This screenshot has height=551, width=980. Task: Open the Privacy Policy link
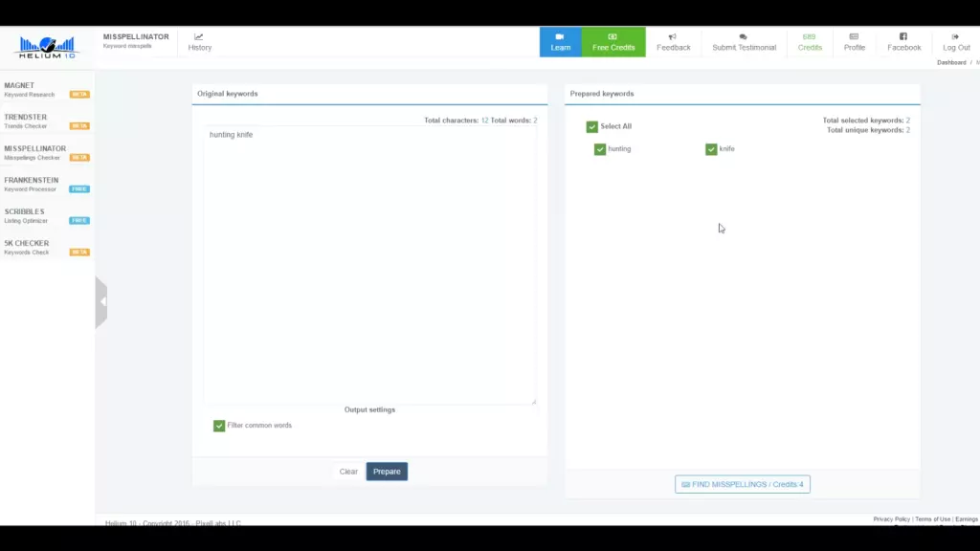[x=891, y=519]
